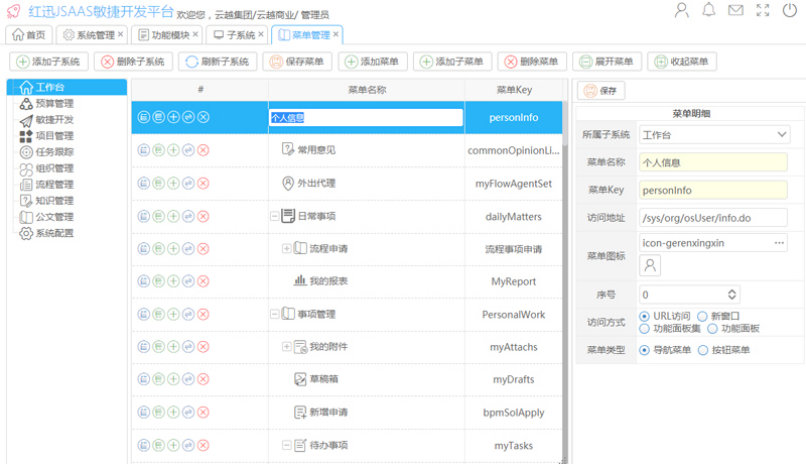Click first blue list icon in 流程申请 row

coord(144,249)
